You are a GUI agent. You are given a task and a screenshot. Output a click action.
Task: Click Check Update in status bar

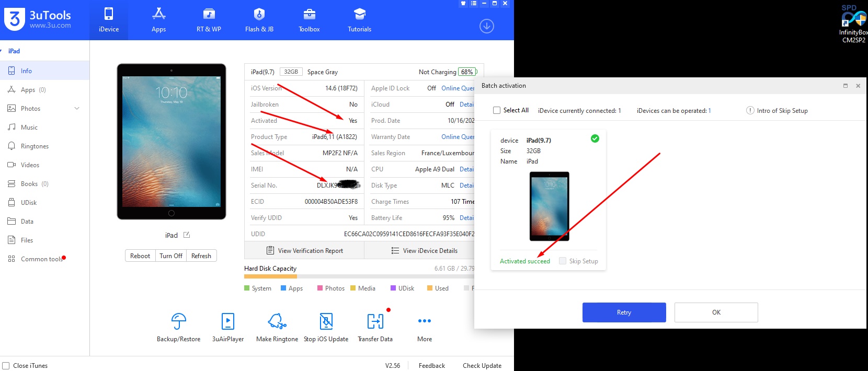482,366
